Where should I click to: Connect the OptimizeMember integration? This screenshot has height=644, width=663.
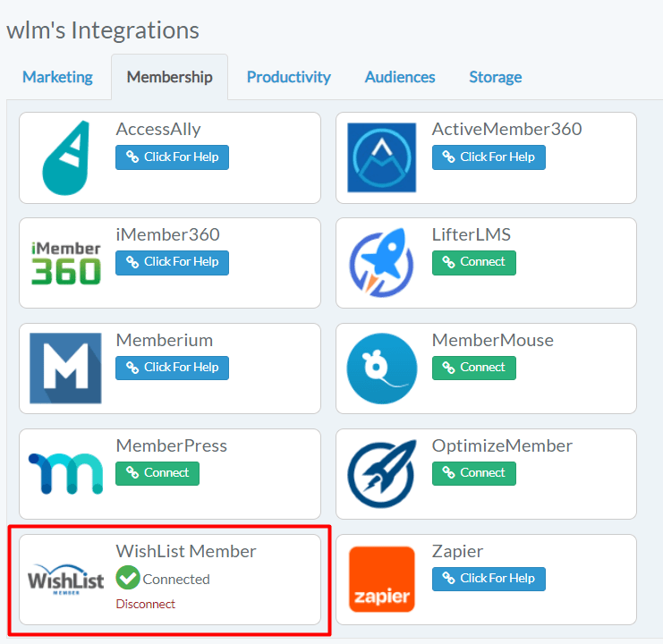(x=473, y=473)
